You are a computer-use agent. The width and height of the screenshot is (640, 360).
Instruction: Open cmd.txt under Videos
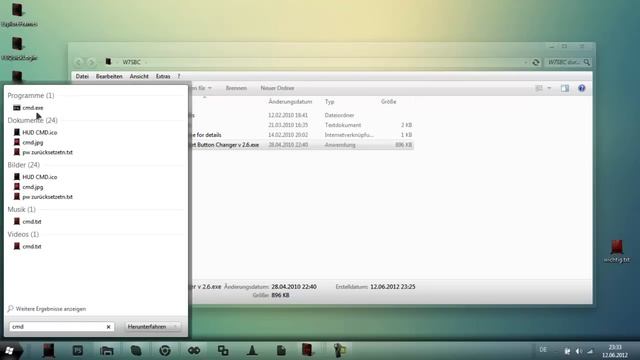click(27, 246)
